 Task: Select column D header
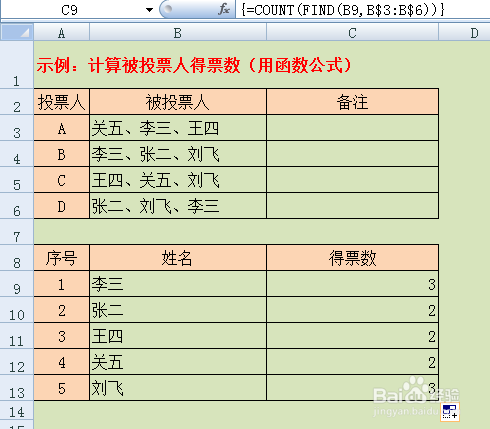click(464, 33)
